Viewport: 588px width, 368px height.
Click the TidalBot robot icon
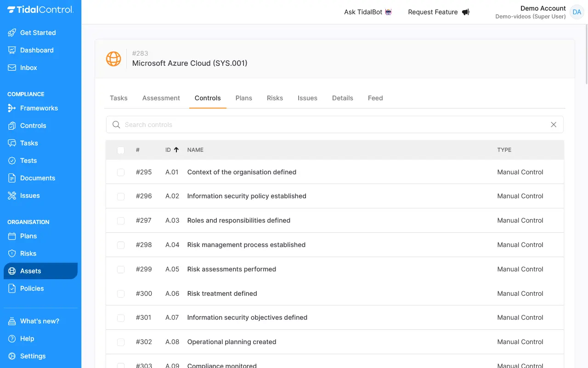[x=389, y=12]
